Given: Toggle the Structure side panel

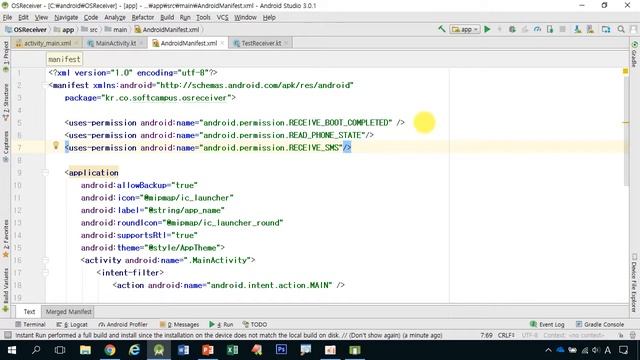Looking at the screenshot, I should pyautogui.click(x=5, y=102).
